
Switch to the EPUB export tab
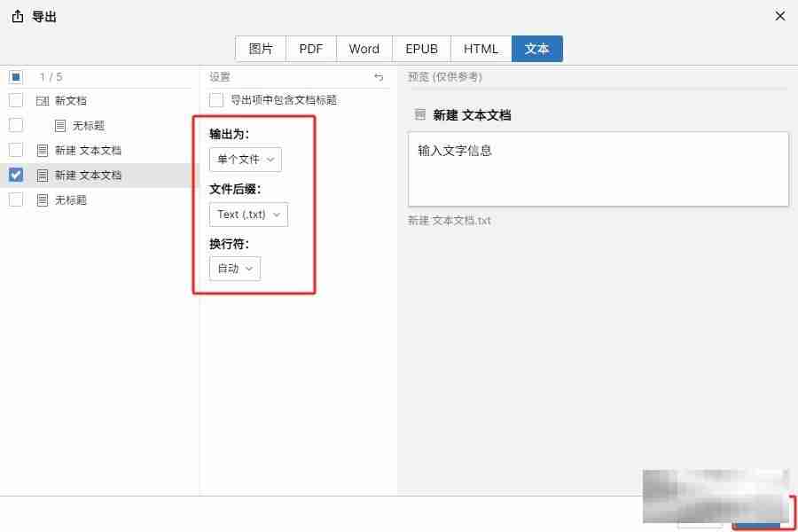pos(421,49)
